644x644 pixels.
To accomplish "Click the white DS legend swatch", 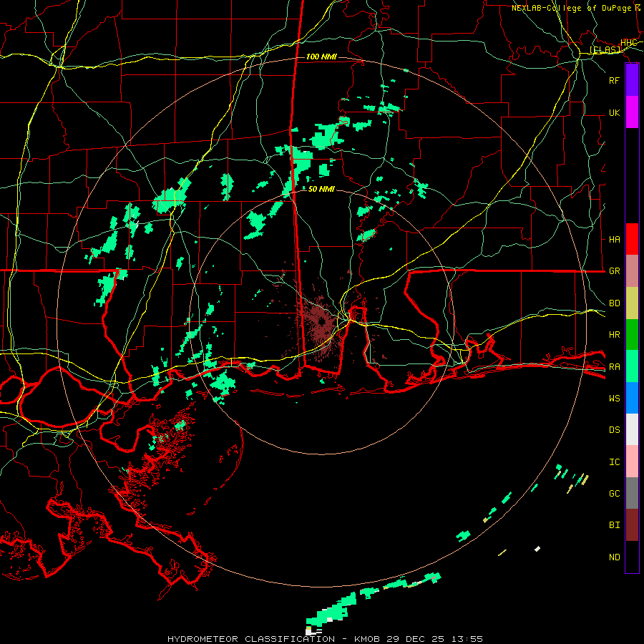I will tap(632, 429).
